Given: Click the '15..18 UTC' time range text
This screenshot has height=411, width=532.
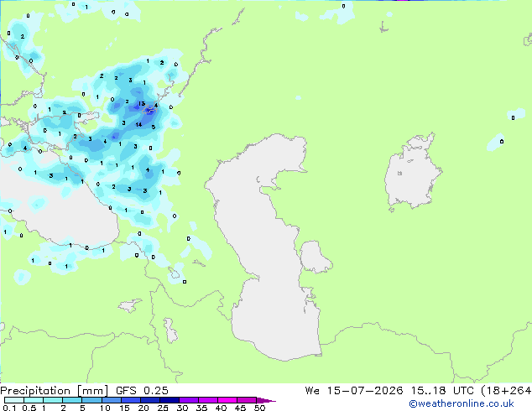Looking at the screenshot, I should pos(442,391).
